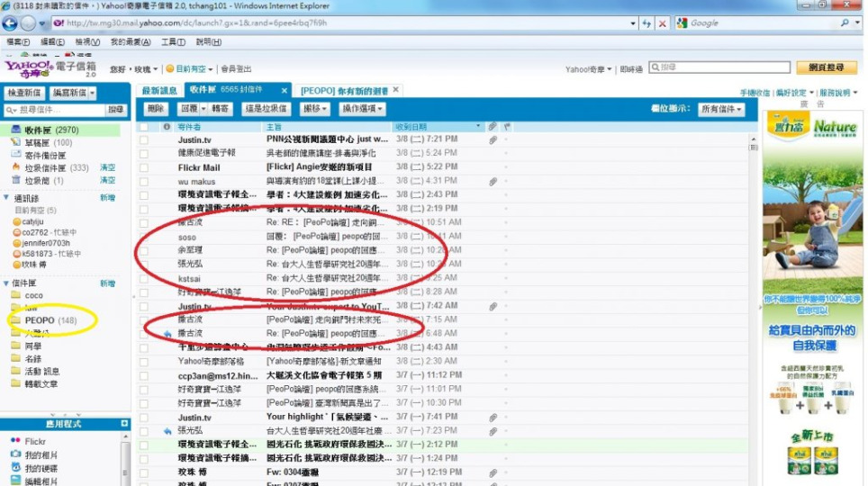Click the browser Forward arrow button

pos(28,23)
